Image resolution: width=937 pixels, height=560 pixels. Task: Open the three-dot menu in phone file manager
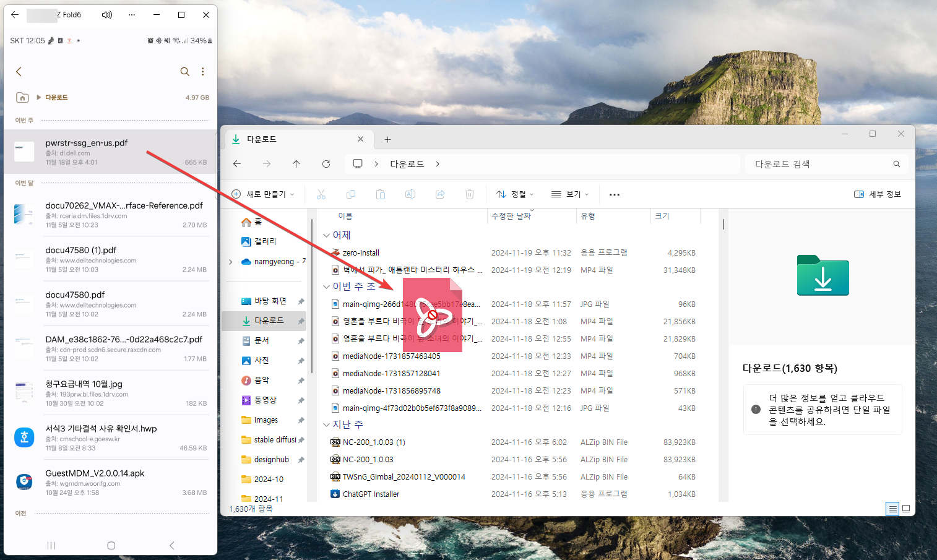(202, 72)
